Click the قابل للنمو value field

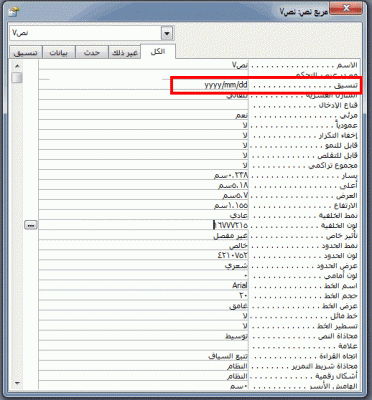click(143, 145)
